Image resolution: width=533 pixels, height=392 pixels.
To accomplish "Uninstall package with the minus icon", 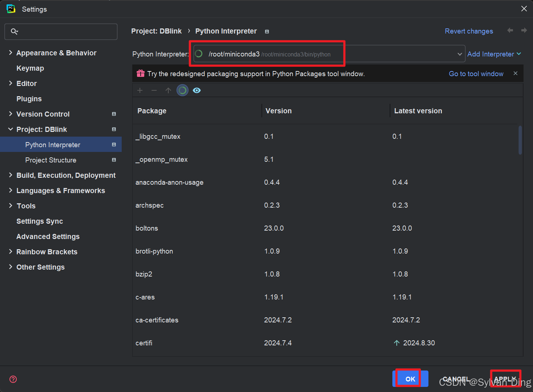I will tap(154, 90).
